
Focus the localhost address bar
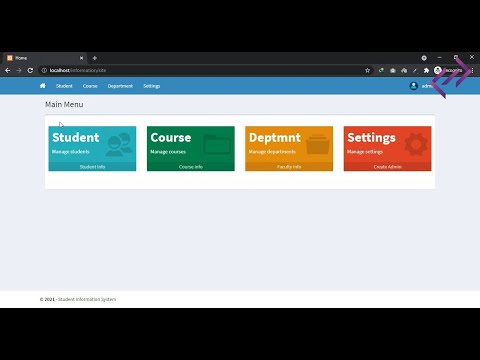point(200,70)
